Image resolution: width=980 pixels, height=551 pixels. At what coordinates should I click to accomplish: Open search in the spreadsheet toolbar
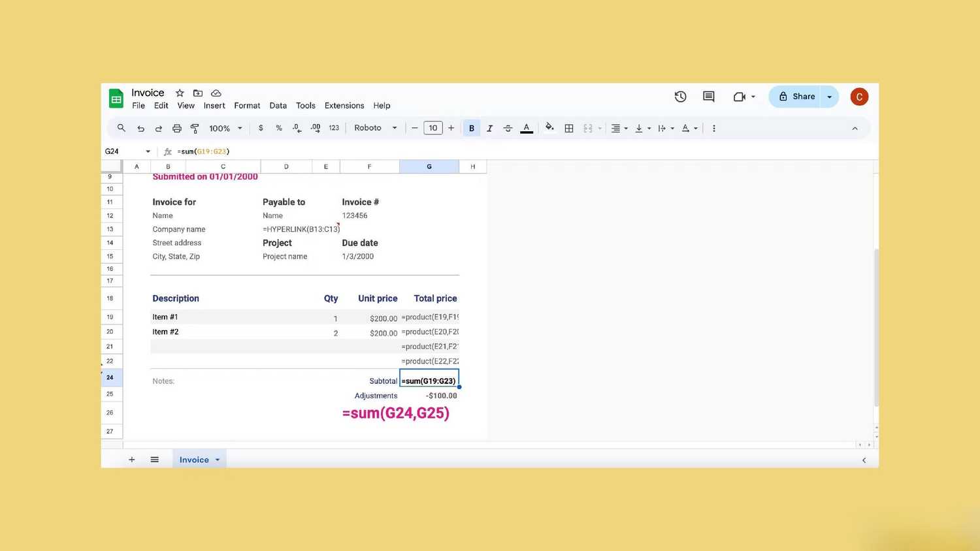tap(121, 127)
